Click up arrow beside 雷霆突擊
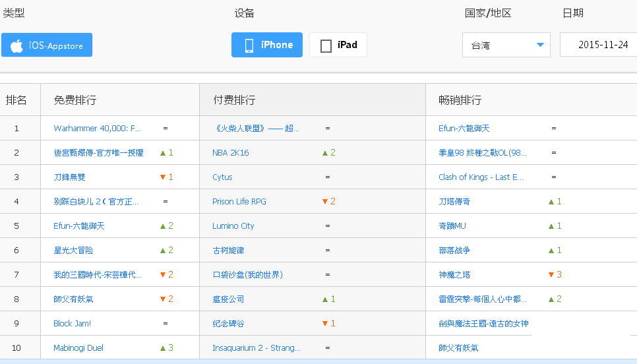 click(x=551, y=299)
